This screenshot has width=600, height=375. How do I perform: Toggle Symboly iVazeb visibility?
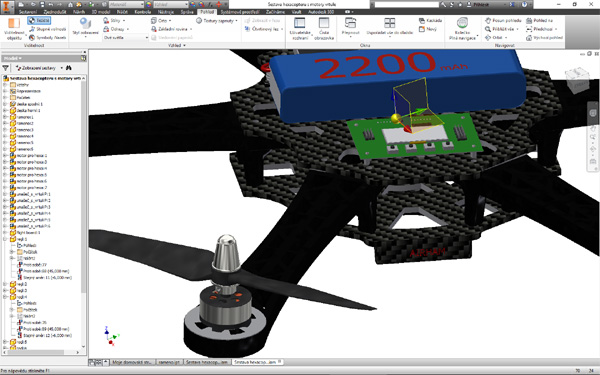(x=47, y=38)
